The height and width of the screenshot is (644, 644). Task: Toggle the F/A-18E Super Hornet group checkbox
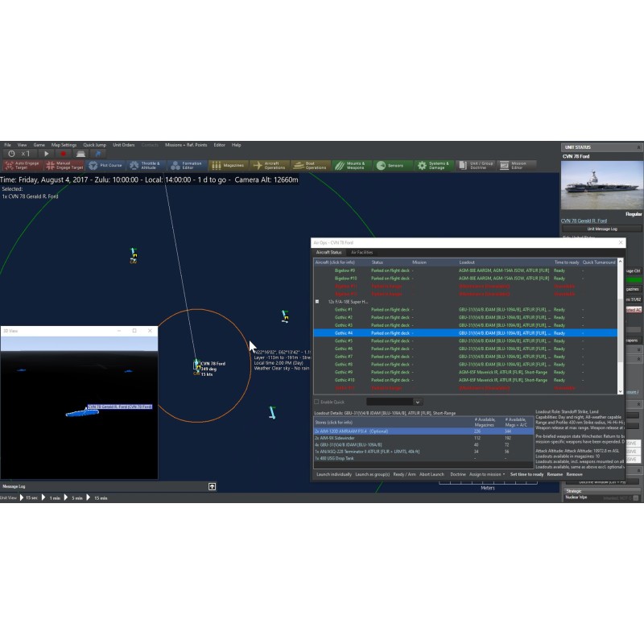[317, 302]
